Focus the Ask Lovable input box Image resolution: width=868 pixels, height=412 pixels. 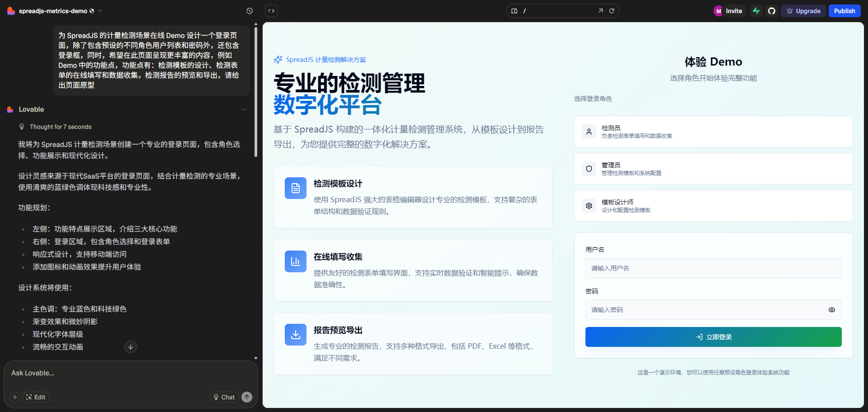pos(130,373)
